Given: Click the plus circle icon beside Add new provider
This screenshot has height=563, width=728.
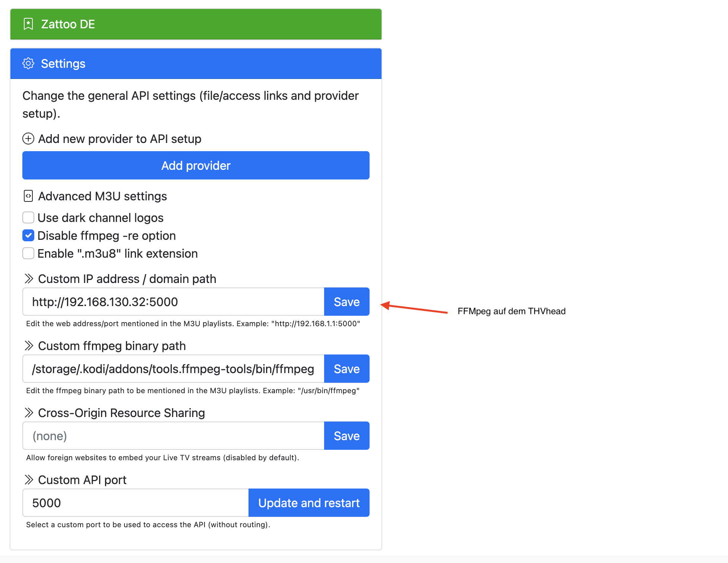Looking at the screenshot, I should (28, 139).
